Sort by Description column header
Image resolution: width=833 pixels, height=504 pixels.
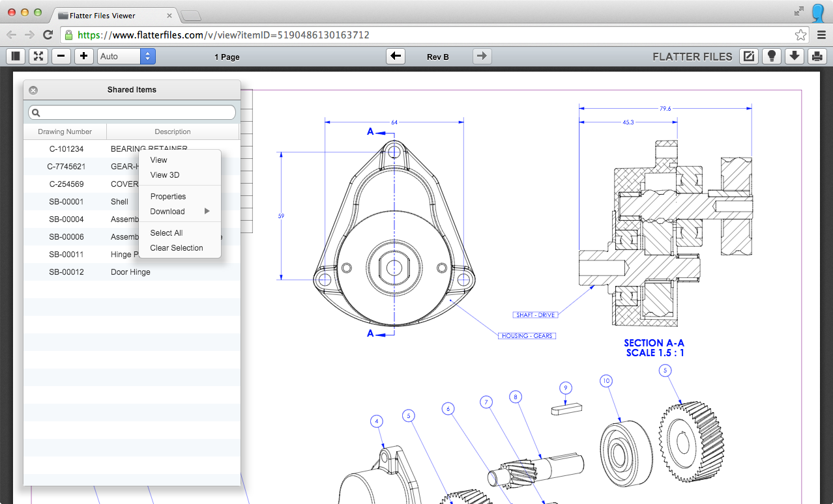[173, 132]
